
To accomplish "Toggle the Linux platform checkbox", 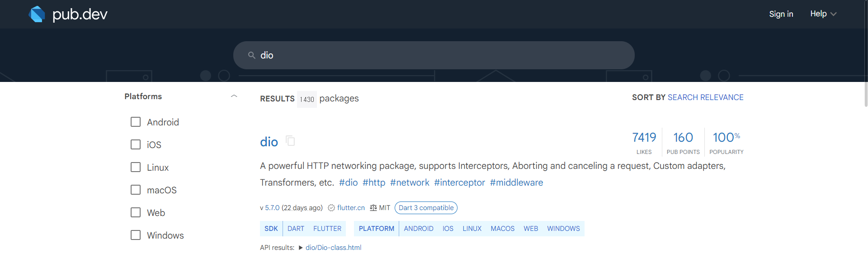I will (x=136, y=167).
